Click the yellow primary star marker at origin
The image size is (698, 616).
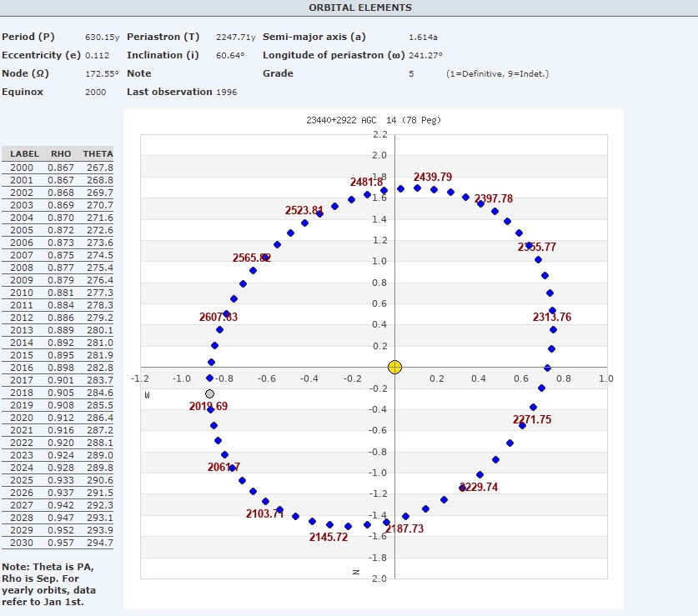click(395, 367)
